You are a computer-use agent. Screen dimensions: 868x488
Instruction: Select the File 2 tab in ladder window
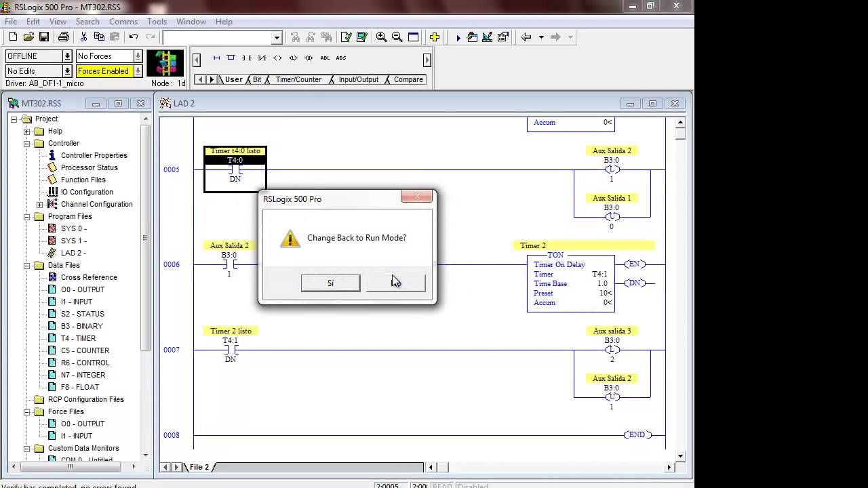[199, 467]
